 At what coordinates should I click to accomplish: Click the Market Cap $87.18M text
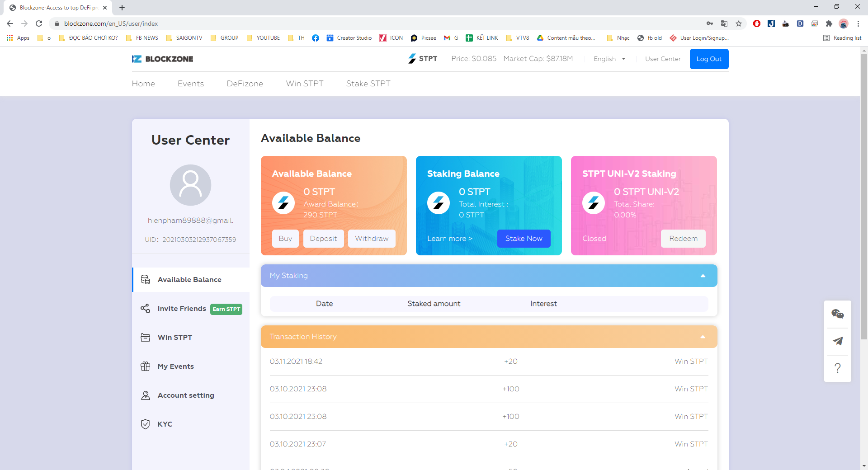pyautogui.click(x=538, y=59)
